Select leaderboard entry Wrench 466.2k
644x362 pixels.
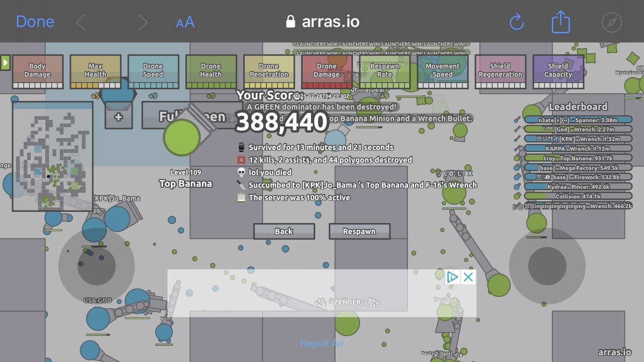(x=578, y=206)
